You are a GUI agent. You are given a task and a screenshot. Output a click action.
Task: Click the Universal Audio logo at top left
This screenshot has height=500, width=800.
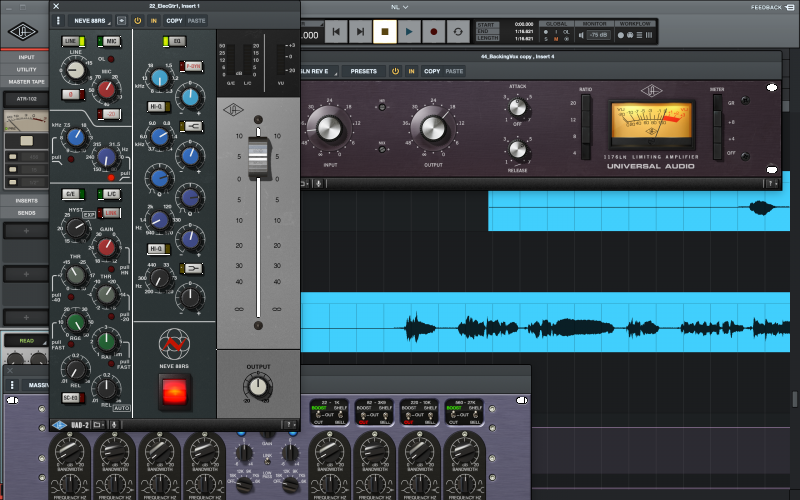(x=22, y=32)
